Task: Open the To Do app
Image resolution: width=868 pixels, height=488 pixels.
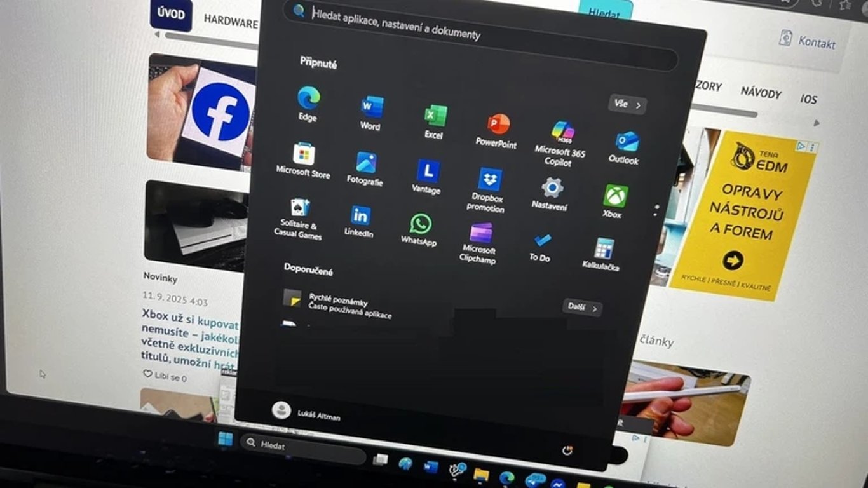Action: (541, 247)
